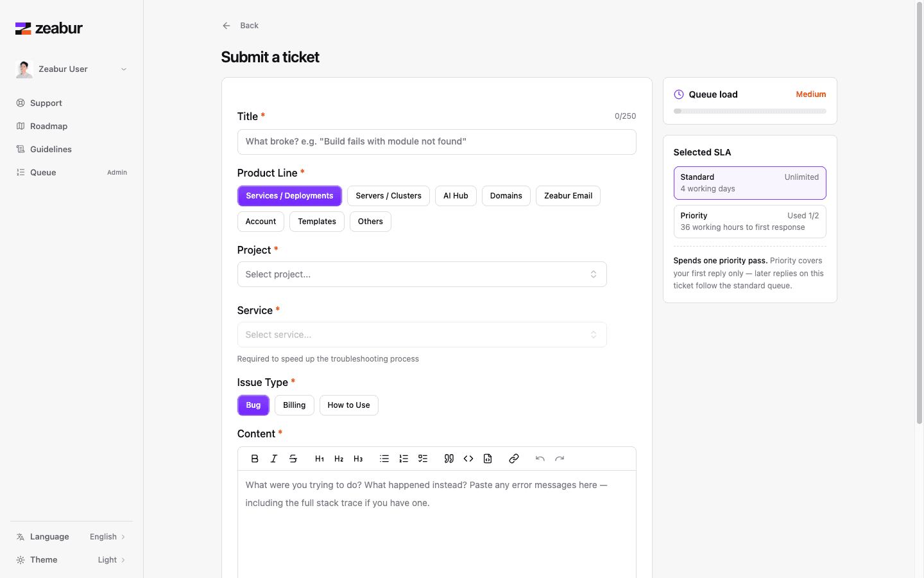Go Back to previous page

(x=241, y=26)
